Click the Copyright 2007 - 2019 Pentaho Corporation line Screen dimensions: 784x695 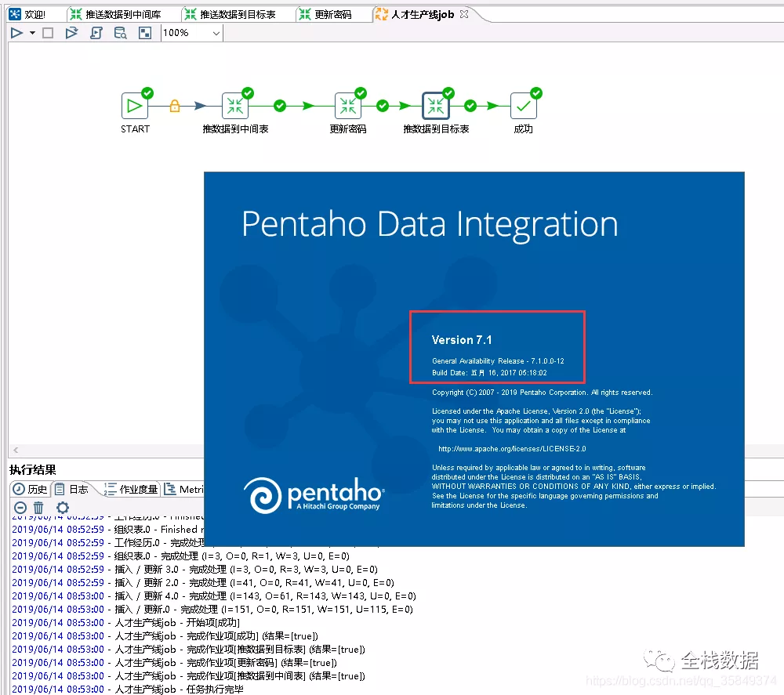[x=543, y=393]
